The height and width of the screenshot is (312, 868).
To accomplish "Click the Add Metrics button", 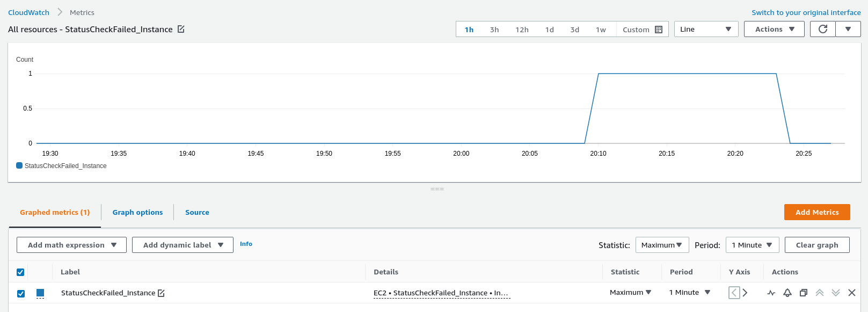I will [816, 212].
